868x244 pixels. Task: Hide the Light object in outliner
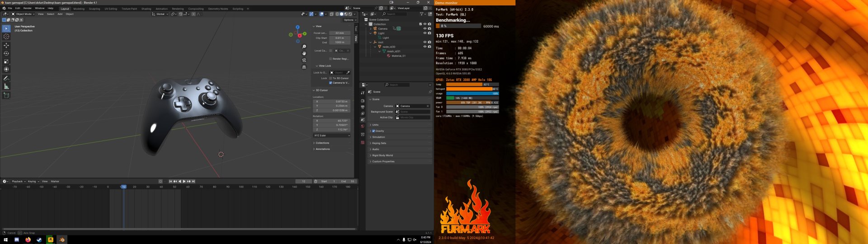pos(425,33)
